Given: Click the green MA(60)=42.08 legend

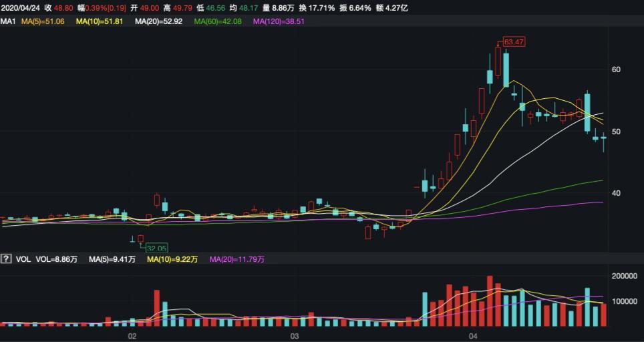Looking at the screenshot, I should (x=217, y=21).
